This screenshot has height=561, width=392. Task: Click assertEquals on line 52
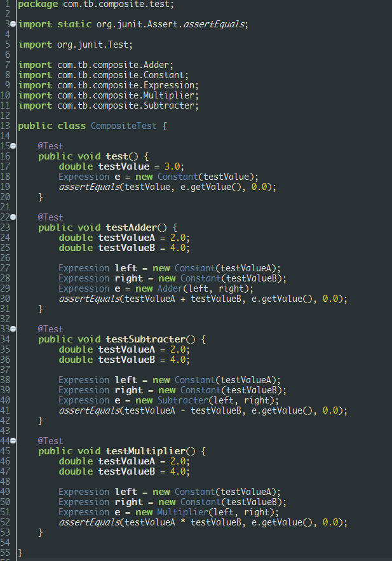(90, 523)
